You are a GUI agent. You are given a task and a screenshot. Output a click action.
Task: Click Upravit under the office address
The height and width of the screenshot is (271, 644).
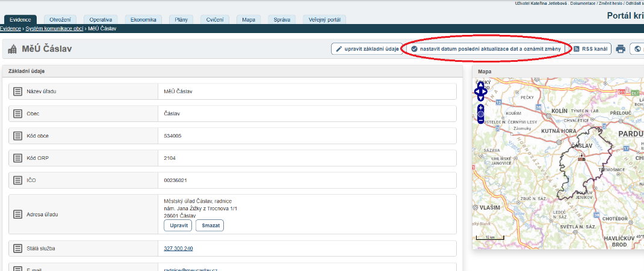click(x=178, y=226)
